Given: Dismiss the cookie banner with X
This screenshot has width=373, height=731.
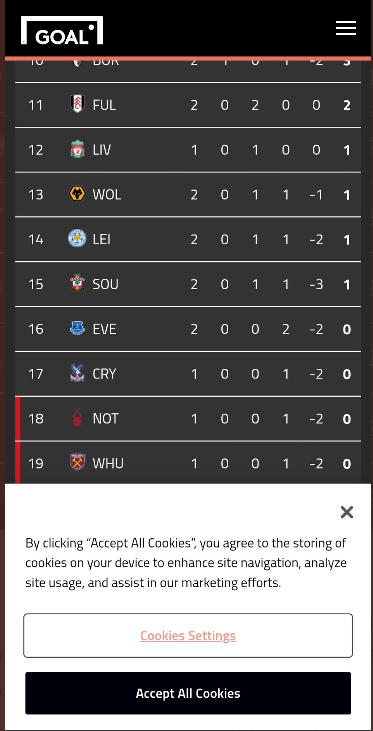Looking at the screenshot, I should click(x=347, y=512).
